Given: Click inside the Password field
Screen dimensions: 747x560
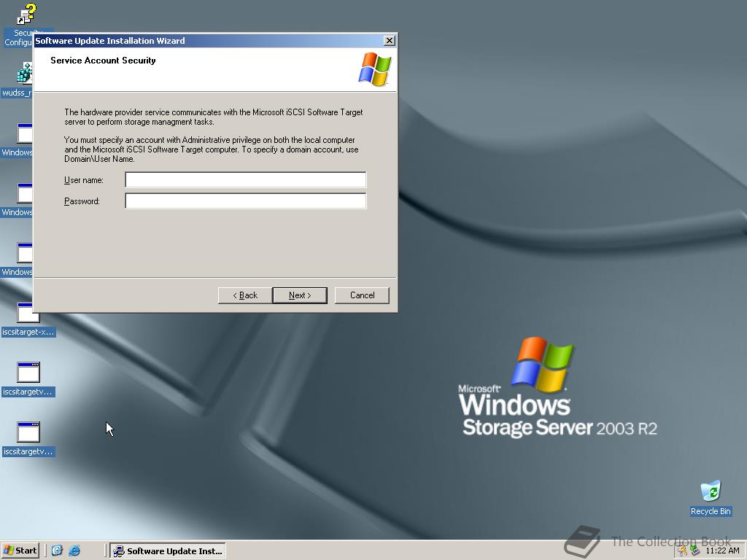Looking at the screenshot, I should tap(245, 201).
